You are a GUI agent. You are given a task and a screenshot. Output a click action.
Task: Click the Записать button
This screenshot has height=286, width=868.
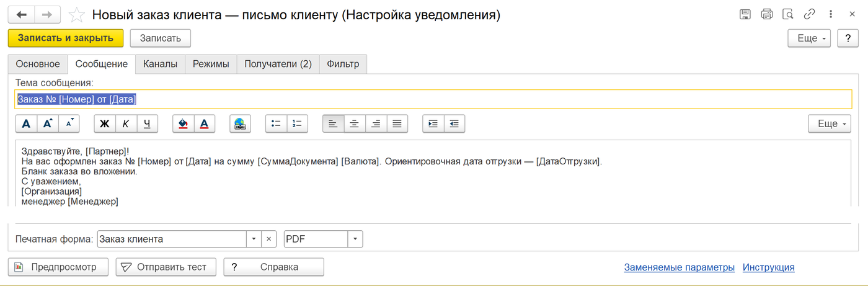161,38
